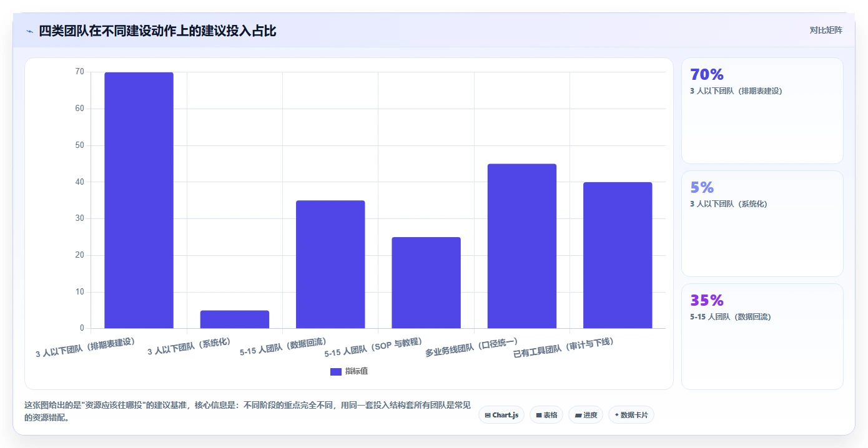
Task: Open the 35% data card
Action: [762, 336]
